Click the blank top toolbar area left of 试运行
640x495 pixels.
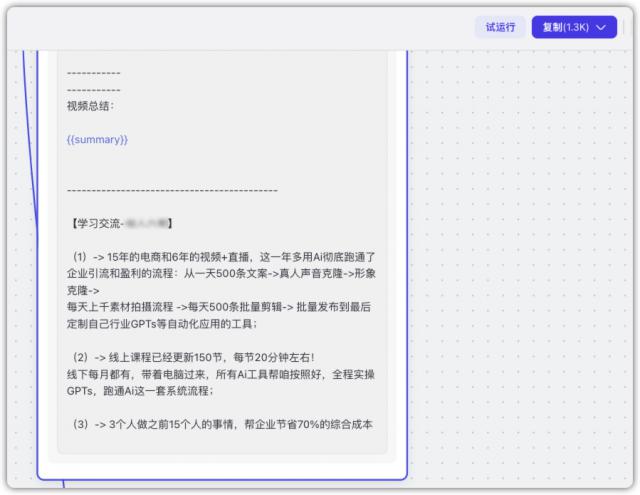pyautogui.click(x=250, y=27)
